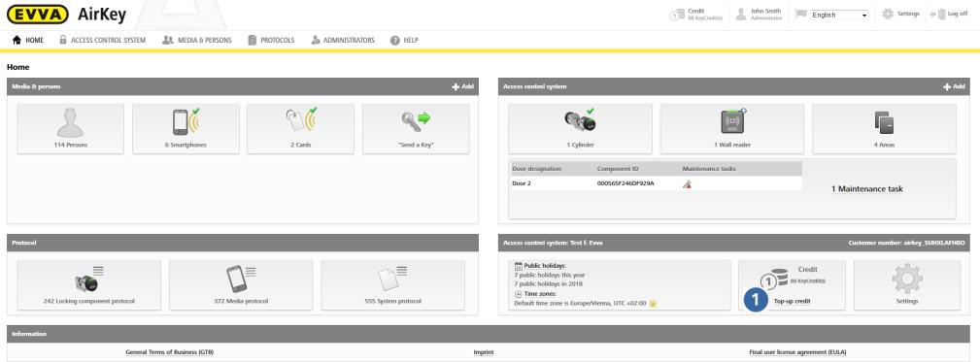Click the "Send a Key" tile
Image resolution: width=980 pixels, height=362 pixels.
[416, 128]
